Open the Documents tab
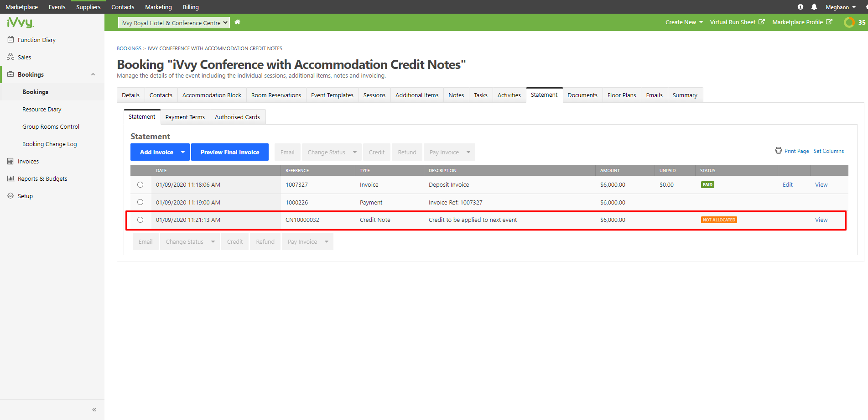Viewport: 868px width, 420px height. [x=582, y=95]
